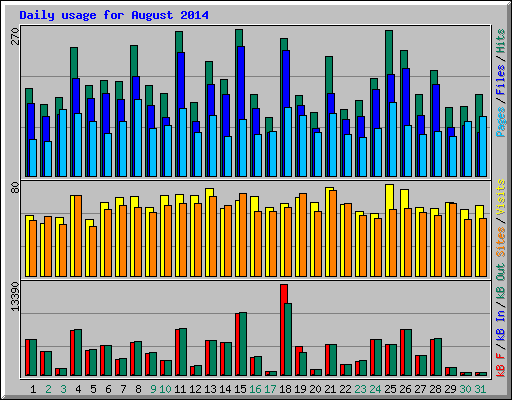Click day label 13 on the x-axis
The image size is (512, 400).
[x=210, y=389]
